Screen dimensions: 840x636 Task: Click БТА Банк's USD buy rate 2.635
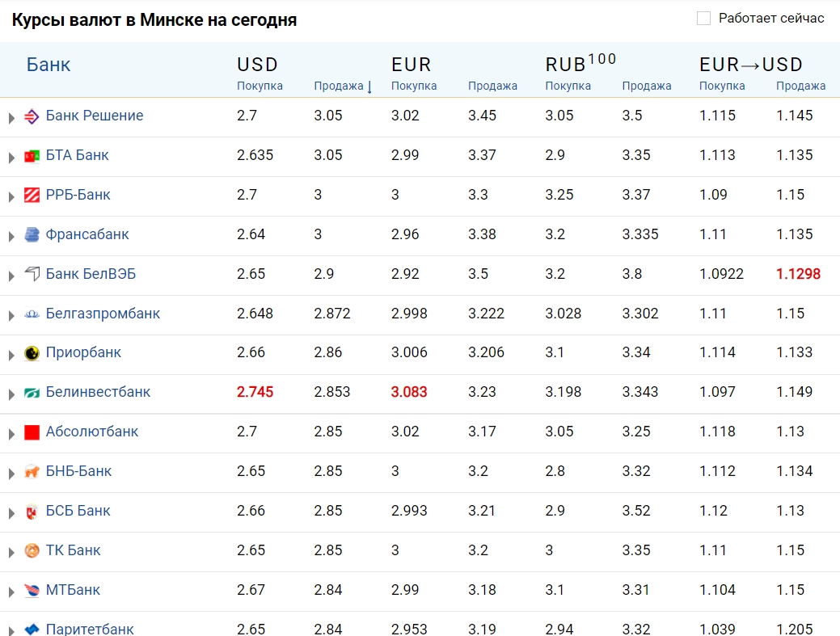pyautogui.click(x=255, y=155)
